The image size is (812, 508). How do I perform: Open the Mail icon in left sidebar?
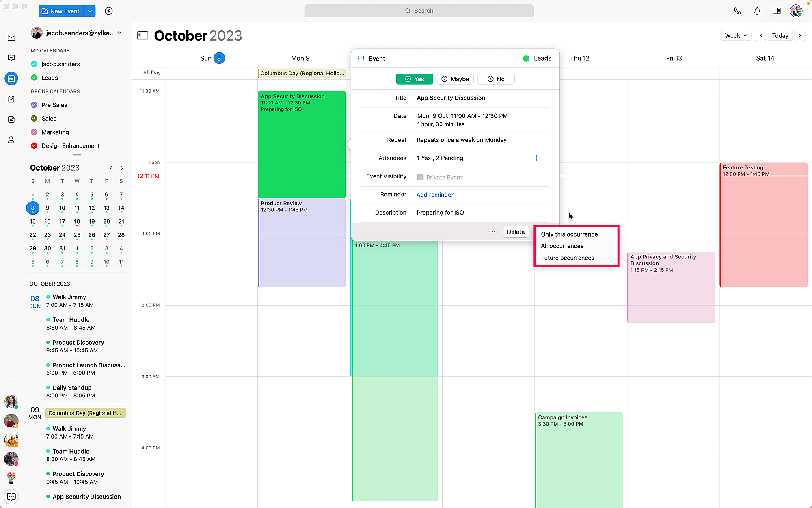click(11, 38)
